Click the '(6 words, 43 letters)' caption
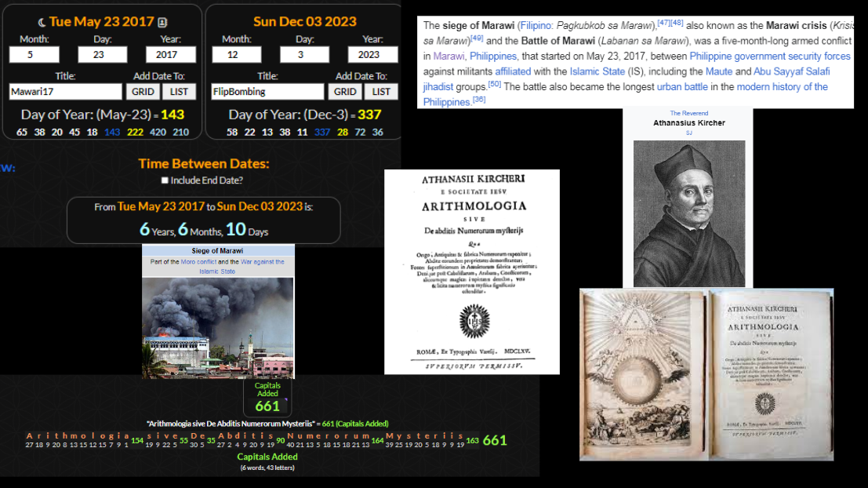Screen dimensions: 868x488 267,468
